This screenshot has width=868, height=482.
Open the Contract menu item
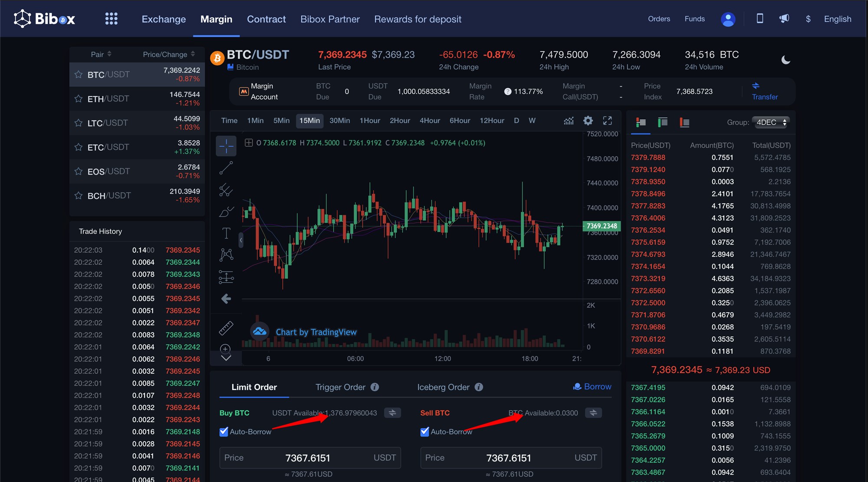266,19
